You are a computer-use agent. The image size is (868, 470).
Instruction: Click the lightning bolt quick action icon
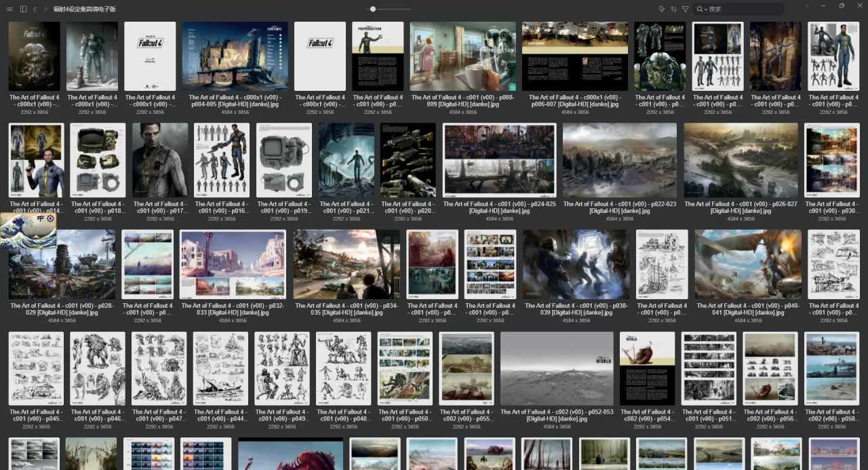[x=662, y=9]
